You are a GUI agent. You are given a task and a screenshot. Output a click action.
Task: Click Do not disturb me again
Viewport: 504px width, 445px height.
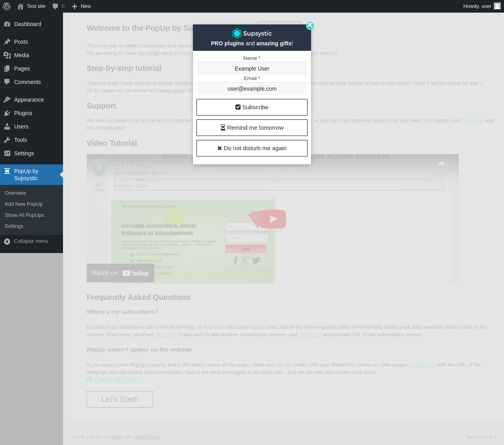(x=252, y=148)
